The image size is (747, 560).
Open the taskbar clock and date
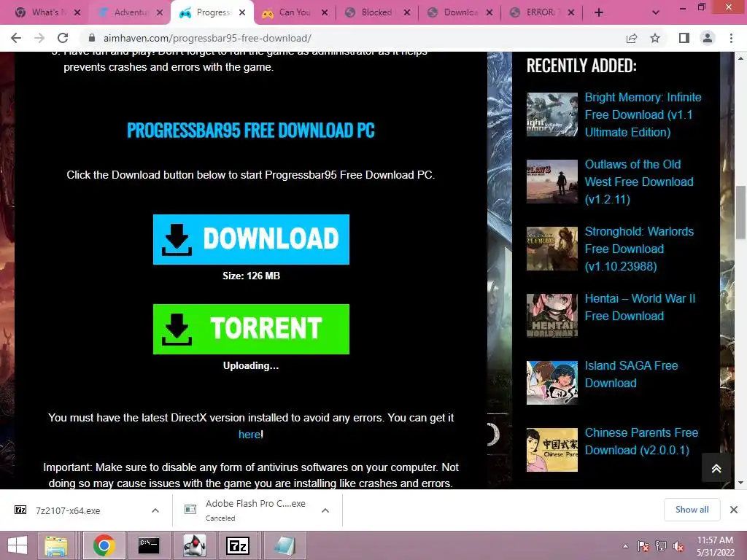(x=715, y=546)
